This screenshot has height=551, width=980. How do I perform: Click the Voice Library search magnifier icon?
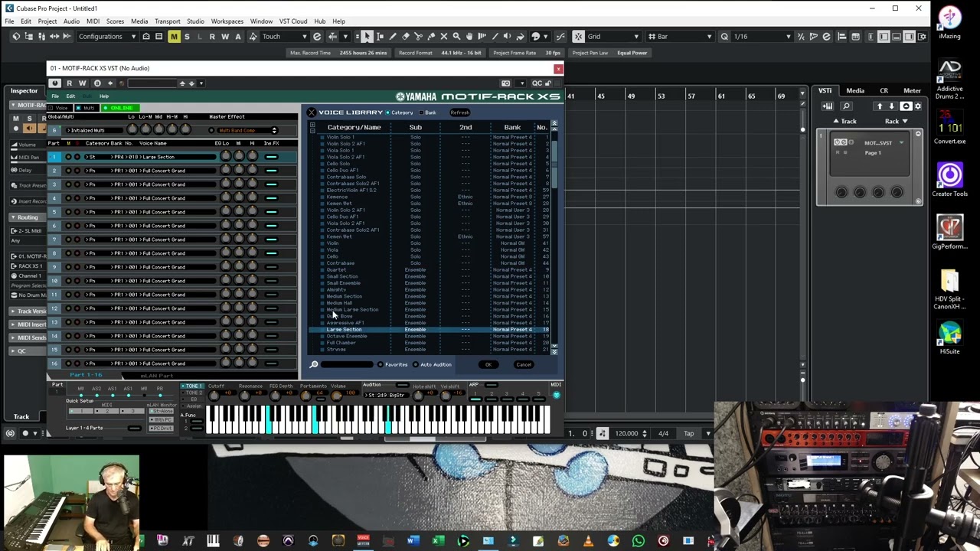click(314, 364)
